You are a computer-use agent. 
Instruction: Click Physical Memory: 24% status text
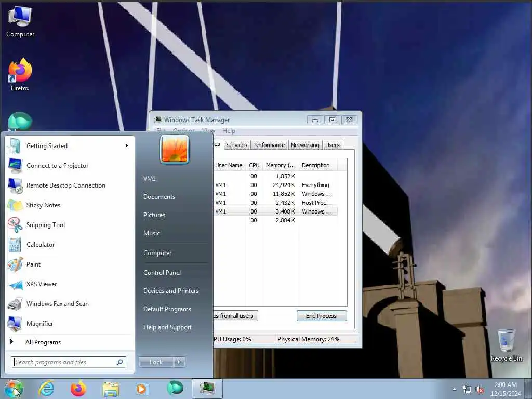[308, 339]
